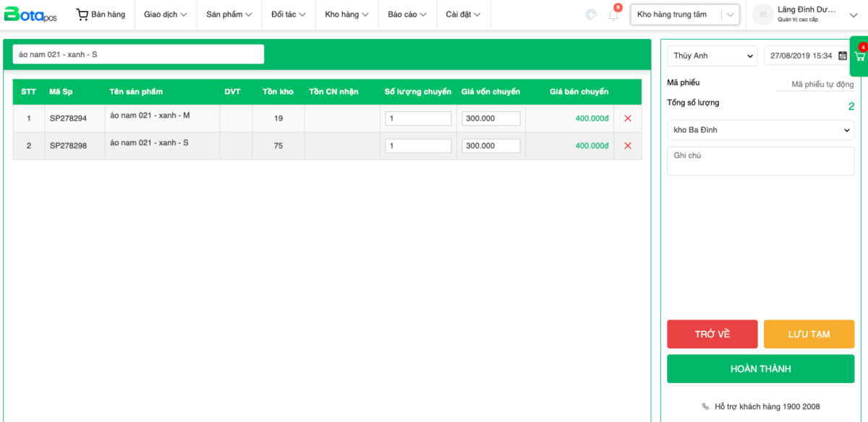Remove row SP278298 with red X
868x422 pixels.
tap(627, 146)
